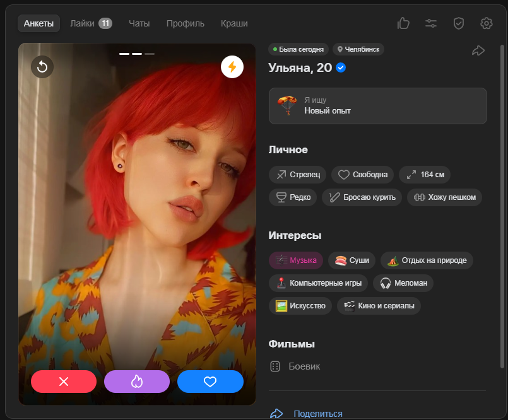Select the highlighted Музыка interest

[296, 260]
